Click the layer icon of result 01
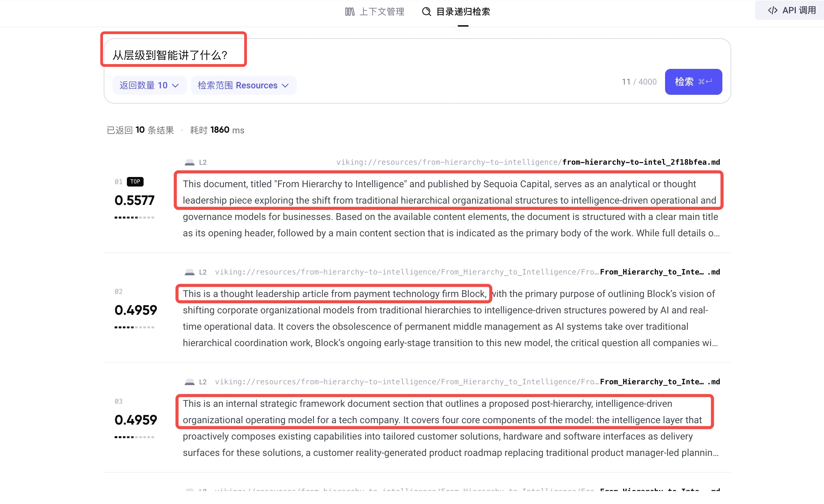824x504 pixels. pyautogui.click(x=189, y=162)
